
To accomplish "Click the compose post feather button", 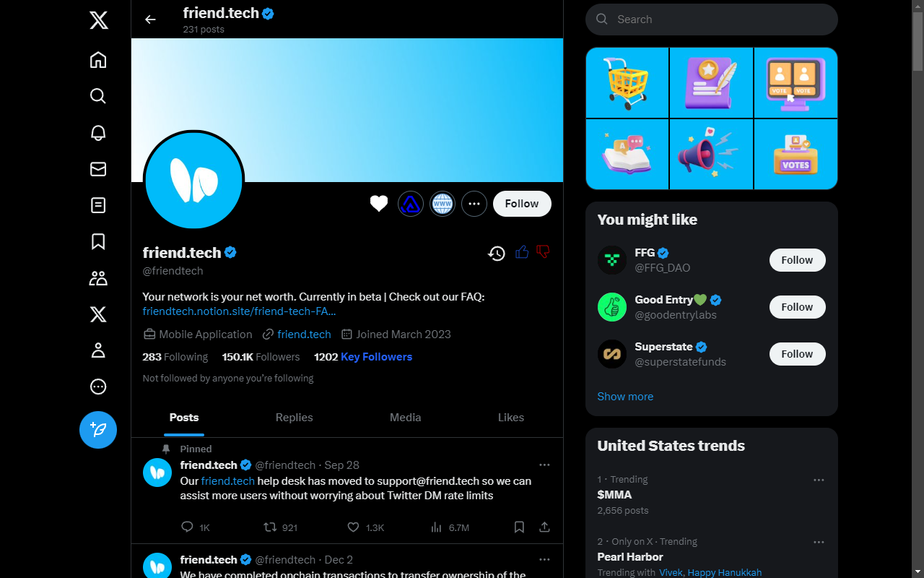I will pyautogui.click(x=98, y=430).
